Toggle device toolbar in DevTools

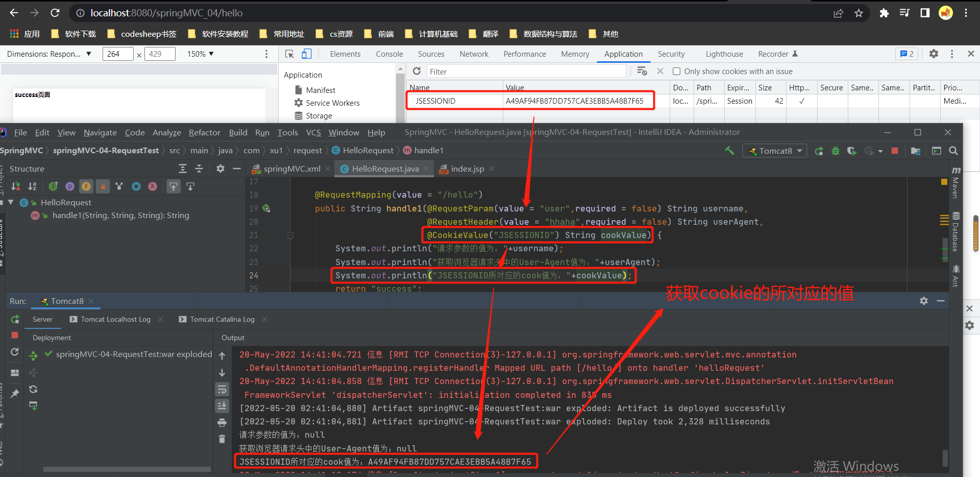307,54
